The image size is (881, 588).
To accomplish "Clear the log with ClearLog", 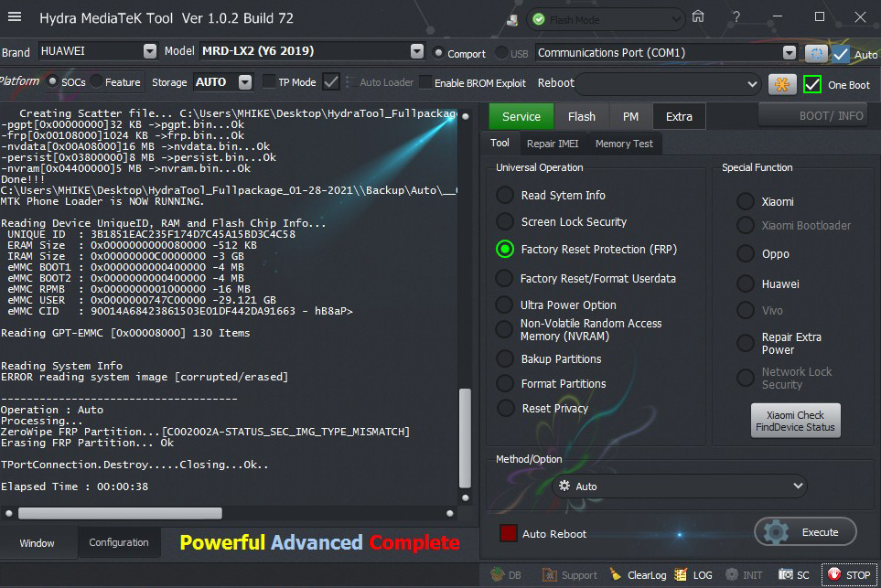I will pyautogui.click(x=639, y=574).
